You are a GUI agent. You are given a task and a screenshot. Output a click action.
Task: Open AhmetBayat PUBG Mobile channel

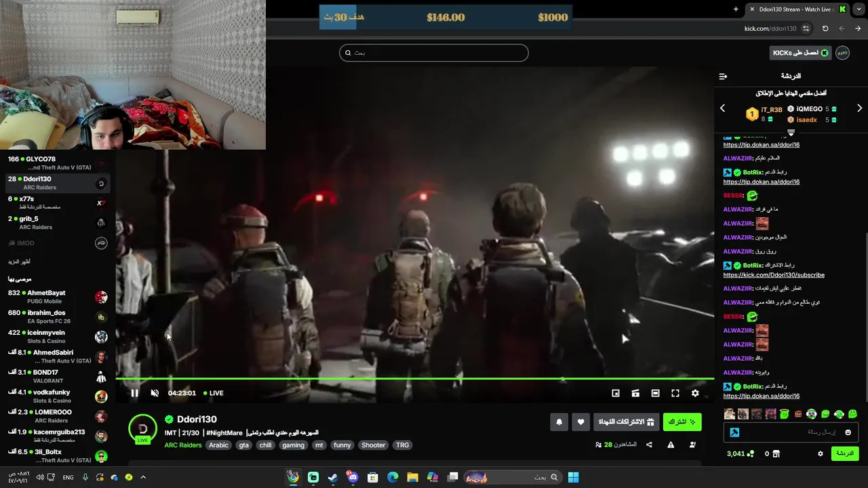58,297
